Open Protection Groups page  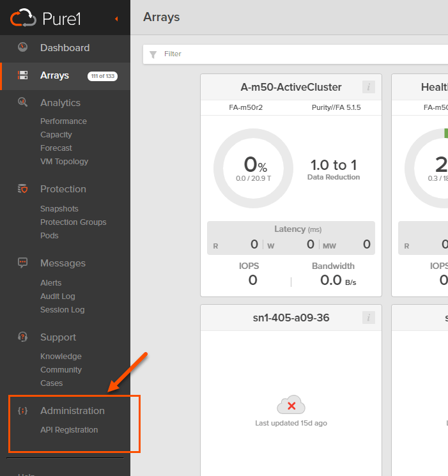coord(73,222)
